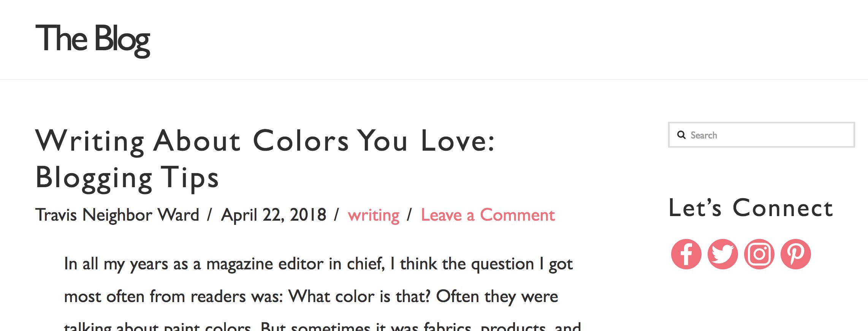Click the text 'What color is that?'

click(359, 297)
